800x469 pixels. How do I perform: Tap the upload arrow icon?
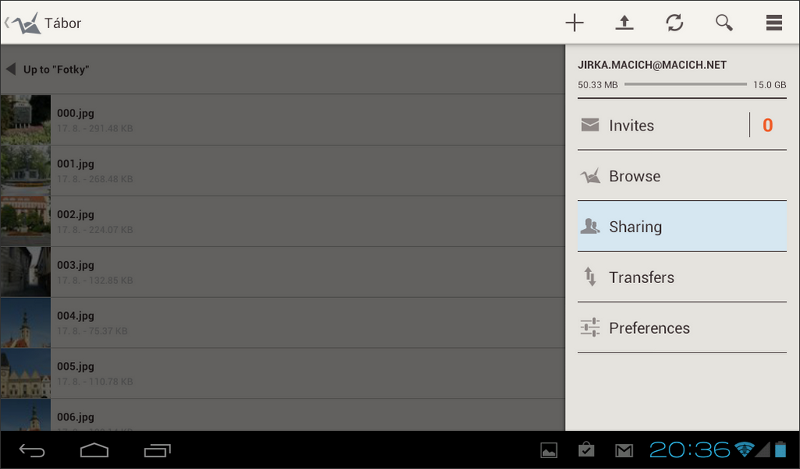click(624, 23)
